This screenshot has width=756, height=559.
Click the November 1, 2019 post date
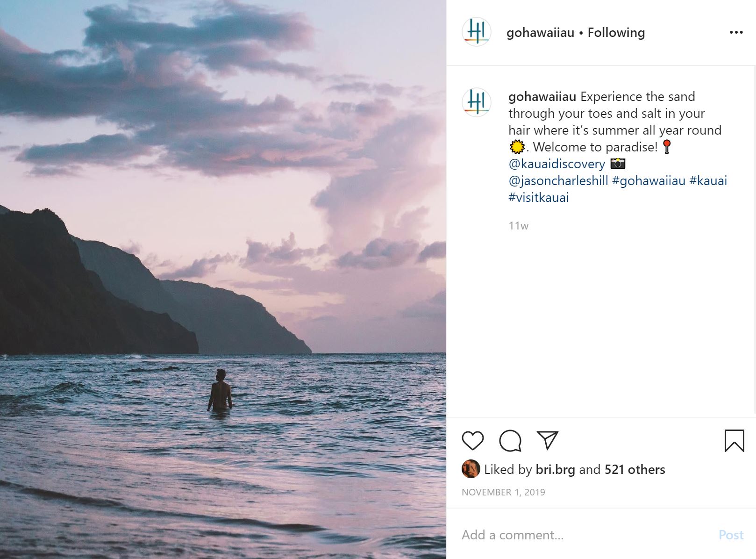tap(503, 492)
